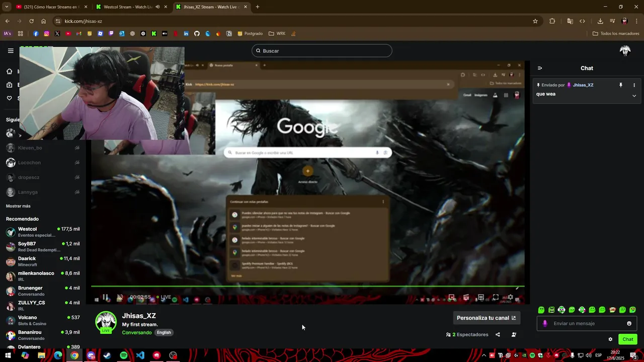Open SoyBB7 recommended channel
This screenshot has height=362, width=644.
43,246
